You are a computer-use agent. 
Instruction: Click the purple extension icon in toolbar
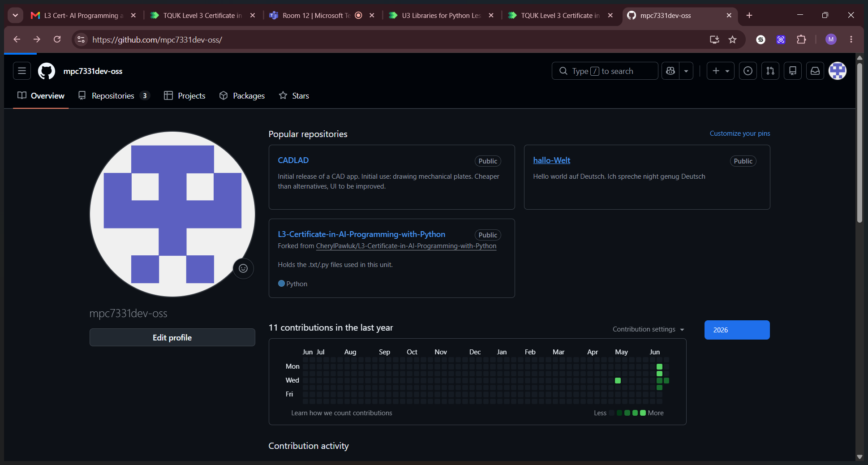coord(781,39)
